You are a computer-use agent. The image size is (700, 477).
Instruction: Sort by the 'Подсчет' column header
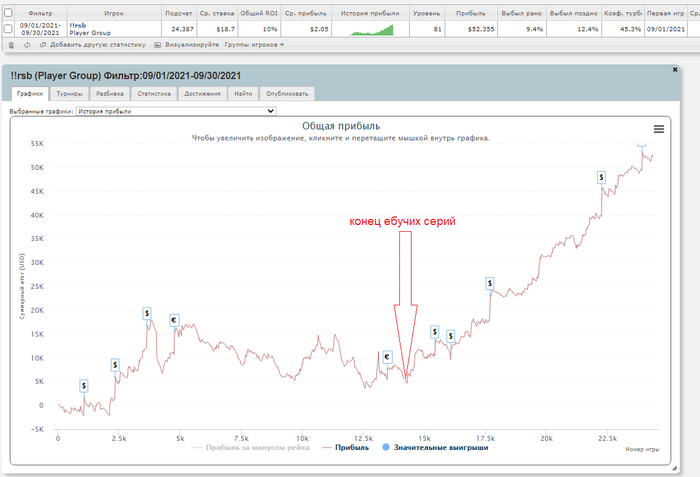179,13
